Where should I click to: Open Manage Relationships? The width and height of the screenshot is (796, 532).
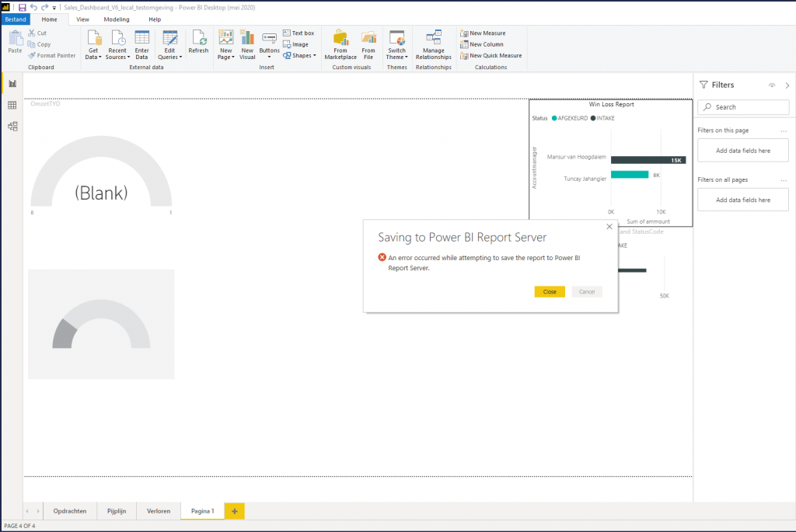[x=434, y=44]
